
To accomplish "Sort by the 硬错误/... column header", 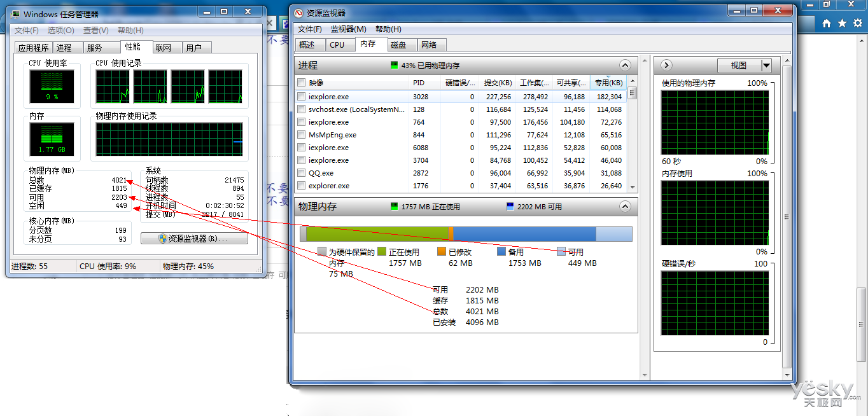I will 459,83.
